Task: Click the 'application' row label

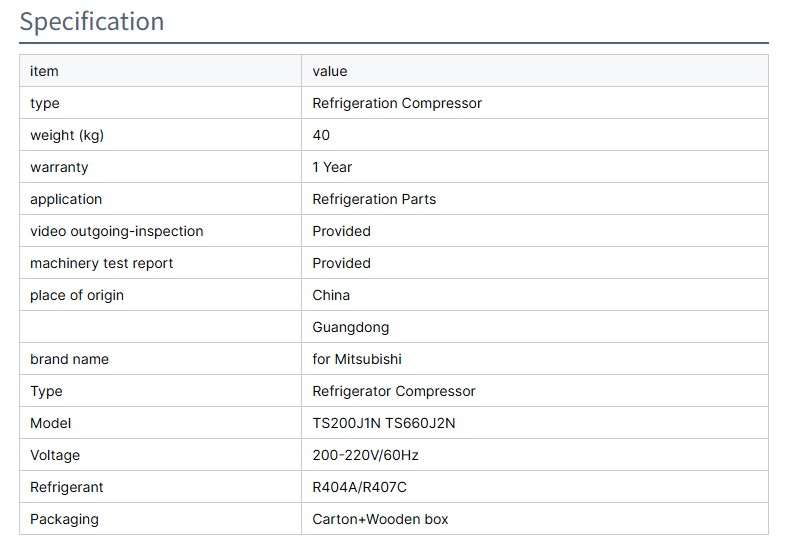Action: 66,199
